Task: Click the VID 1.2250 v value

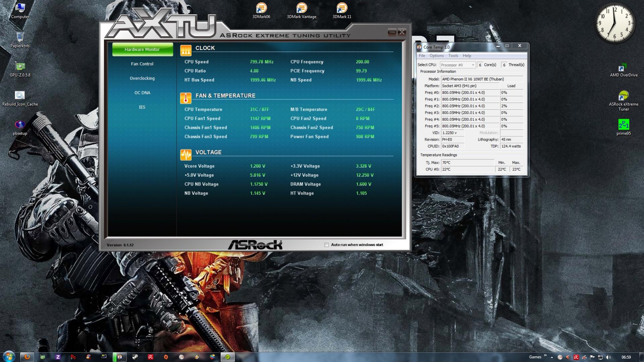Action: [452, 133]
